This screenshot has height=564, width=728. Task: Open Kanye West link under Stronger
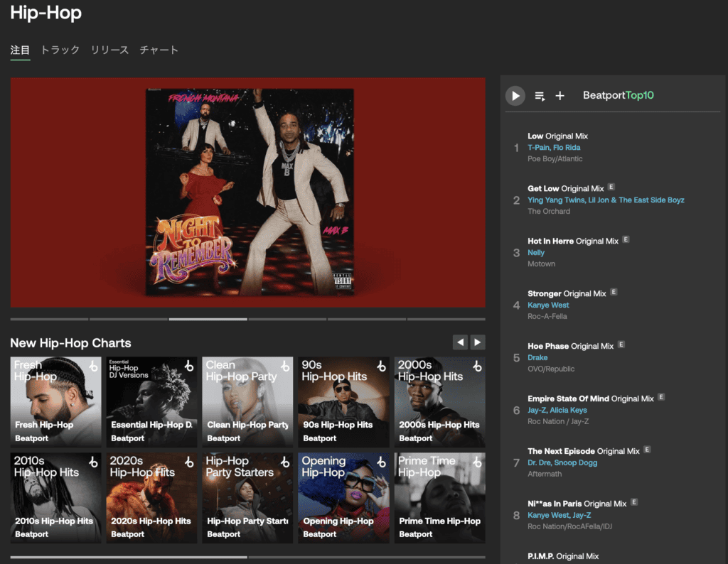(x=548, y=305)
